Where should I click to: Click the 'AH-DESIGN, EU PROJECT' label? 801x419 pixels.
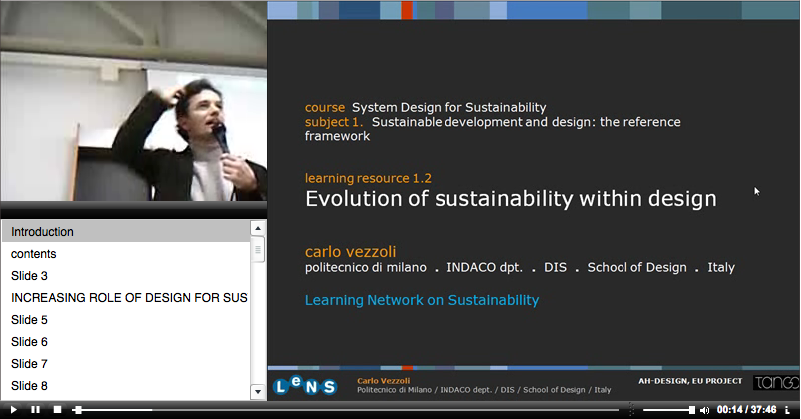[690, 381]
